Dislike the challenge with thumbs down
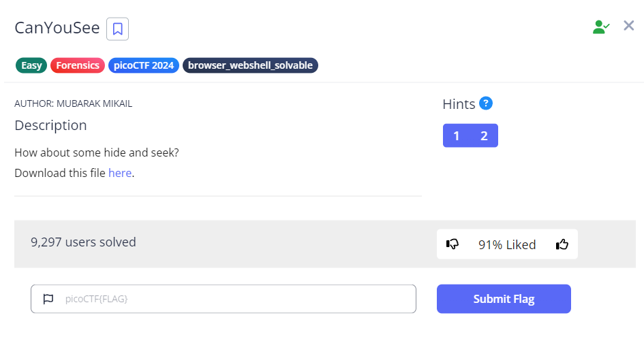Viewport: 644px width, 339px height. 453,244
